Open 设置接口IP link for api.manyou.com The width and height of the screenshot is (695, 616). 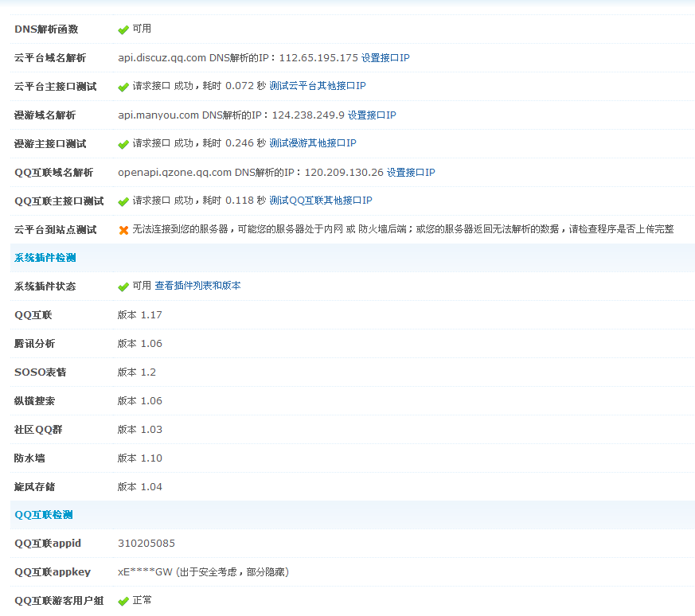[372, 115]
